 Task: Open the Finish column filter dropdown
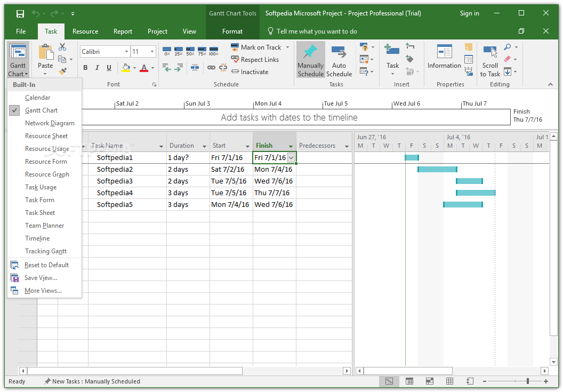(x=291, y=146)
